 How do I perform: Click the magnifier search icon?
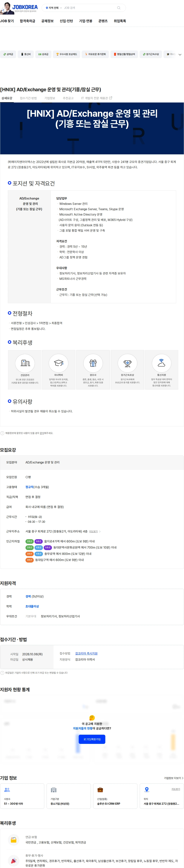(x=118, y=8)
